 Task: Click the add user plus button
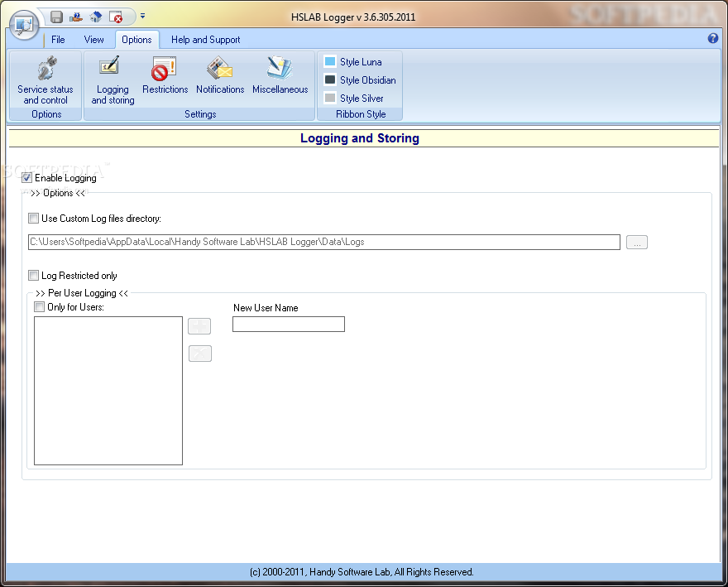coord(199,326)
